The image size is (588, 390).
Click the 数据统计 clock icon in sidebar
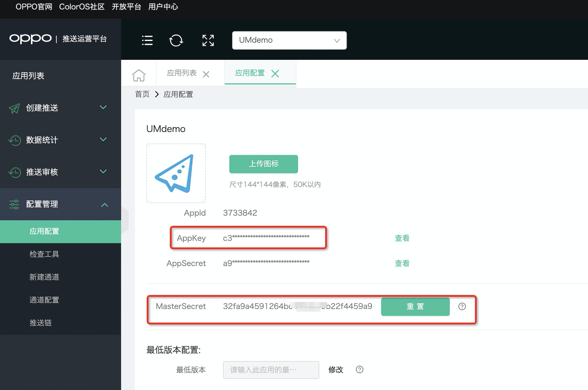tap(14, 140)
